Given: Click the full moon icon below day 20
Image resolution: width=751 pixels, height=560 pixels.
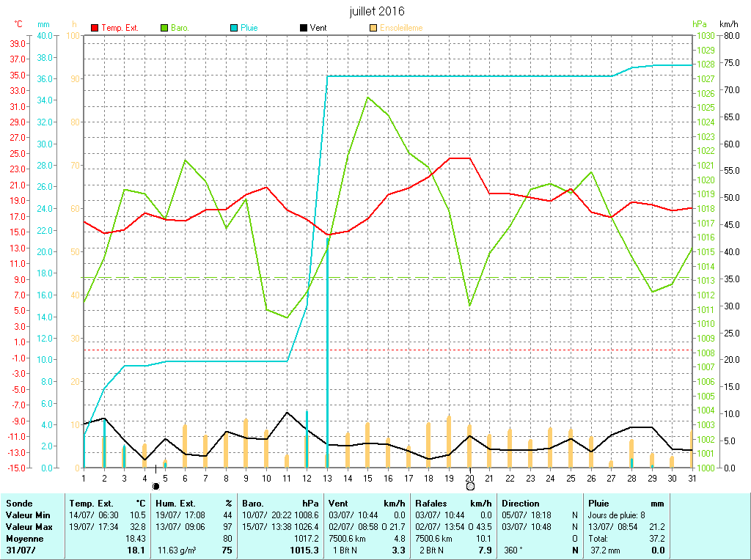Looking at the screenshot, I should tap(470, 486).
